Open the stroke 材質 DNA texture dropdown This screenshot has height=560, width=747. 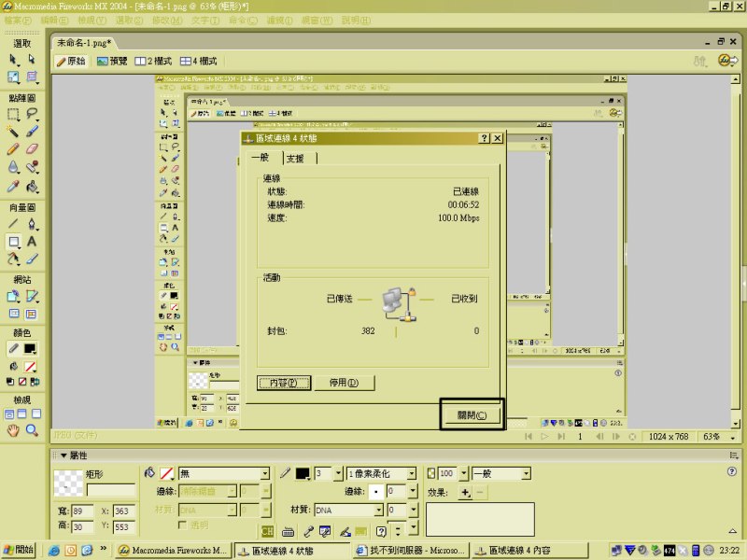click(378, 510)
